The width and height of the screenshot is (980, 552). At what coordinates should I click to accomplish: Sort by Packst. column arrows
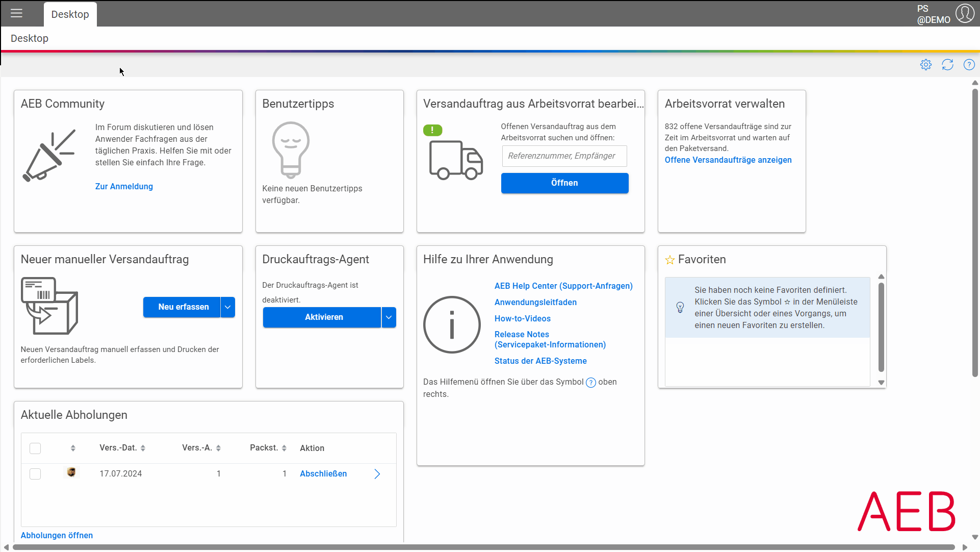284,448
